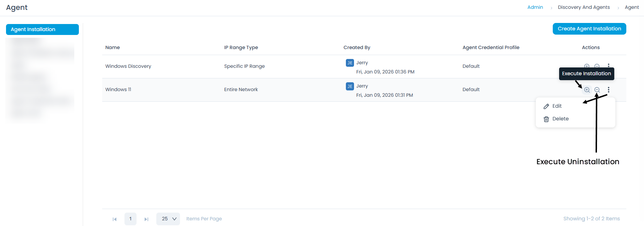This screenshot has height=226, width=644.
Task: Select Delete from the context menu
Action: 575,119
